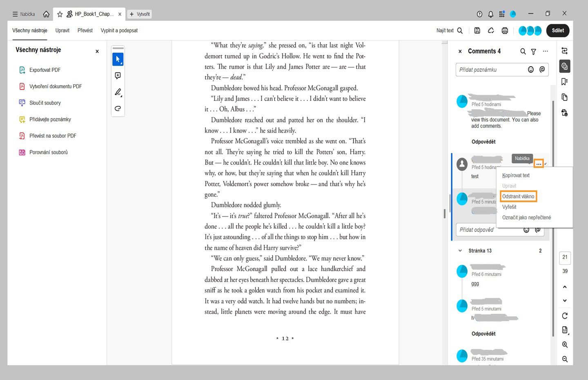
Task: Open emoji picker in Přidat poznámku field
Action: 531,69
